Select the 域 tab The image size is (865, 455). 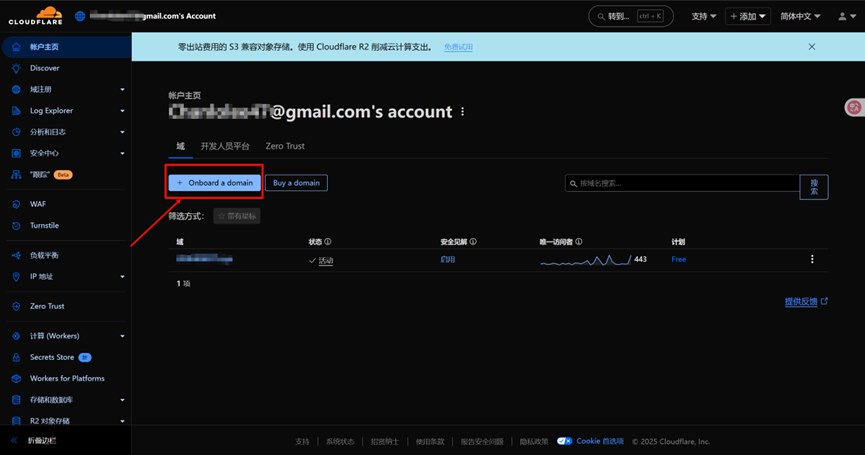tap(180, 146)
